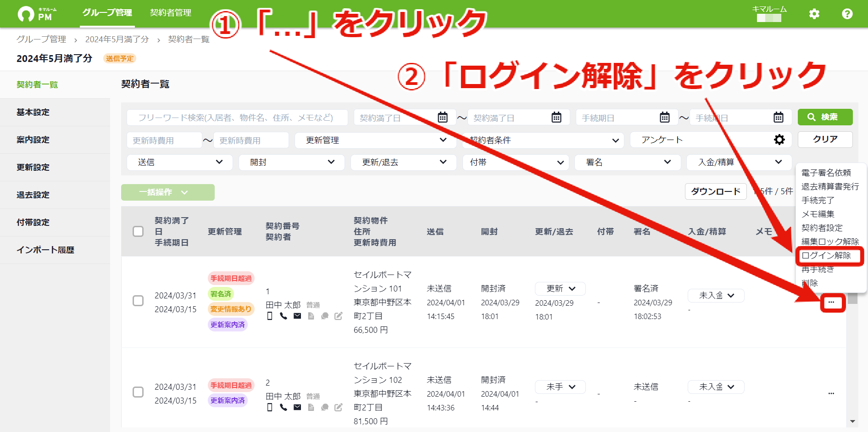This screenshot has width=868, height=432.
Task: Click the green 検索 search button
Action: point(825,117)
